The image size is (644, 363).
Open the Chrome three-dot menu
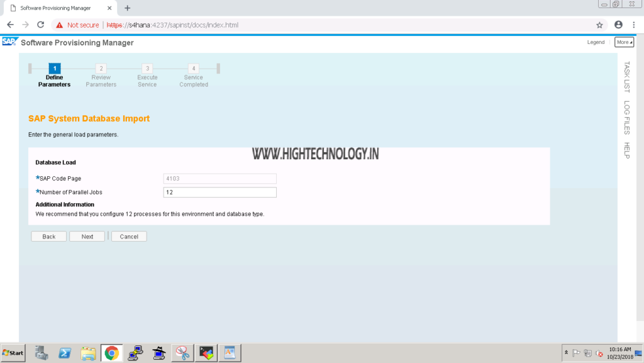tap(634, 25)
